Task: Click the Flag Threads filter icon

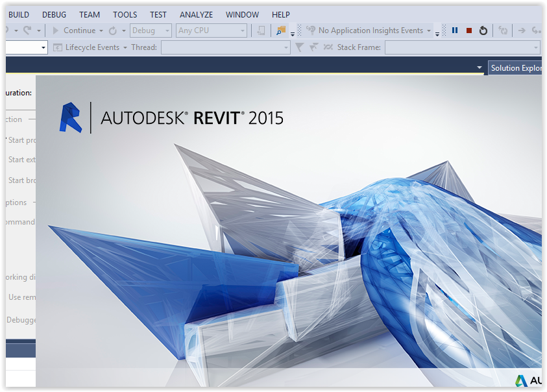Action: pos(299,47)
